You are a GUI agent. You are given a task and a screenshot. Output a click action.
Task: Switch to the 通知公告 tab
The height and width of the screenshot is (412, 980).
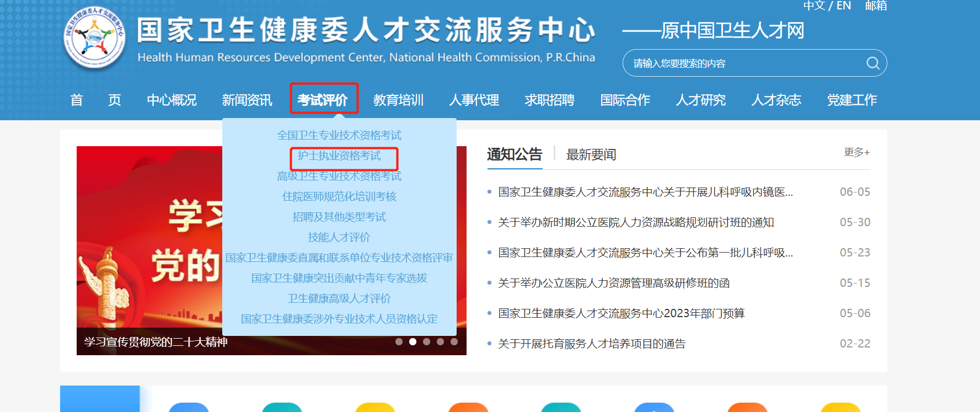(x=515, y=154)
